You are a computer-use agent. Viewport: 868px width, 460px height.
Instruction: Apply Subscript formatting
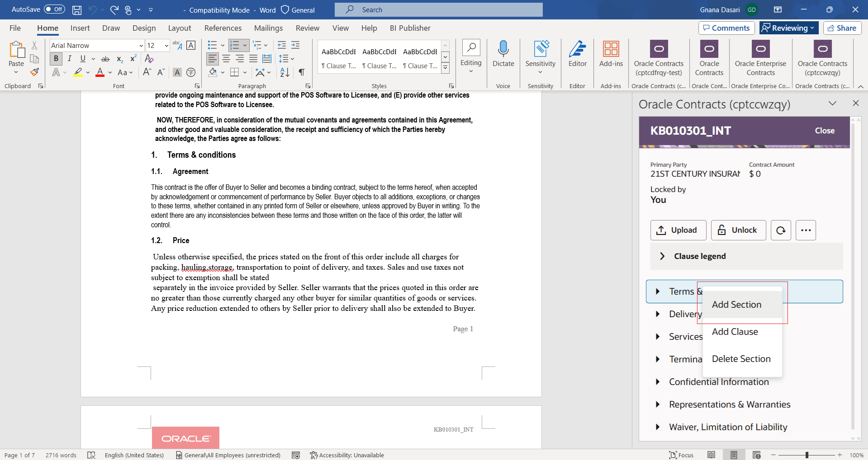coord(120,59)
